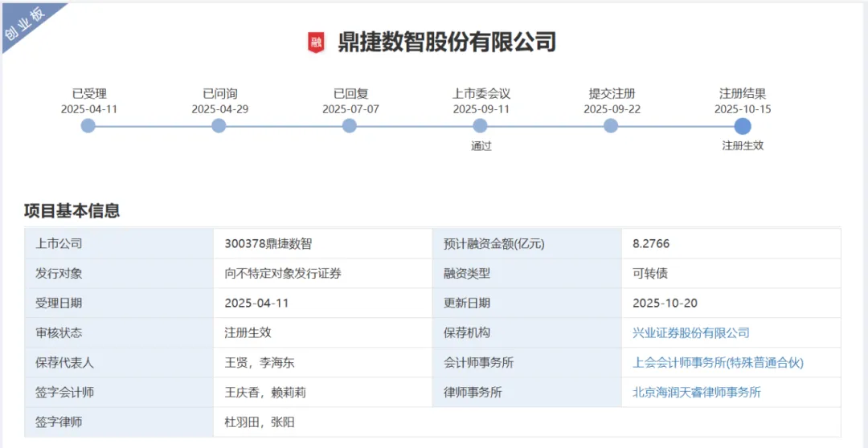
Task: Click the 通过 result text
Action: (x=481, y=146)
